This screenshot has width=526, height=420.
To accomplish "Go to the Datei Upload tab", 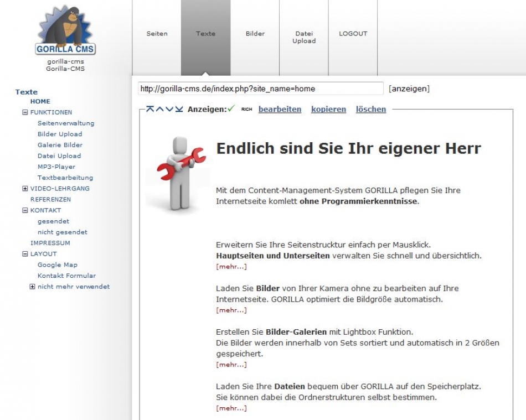I will click(x=304, y=38).
